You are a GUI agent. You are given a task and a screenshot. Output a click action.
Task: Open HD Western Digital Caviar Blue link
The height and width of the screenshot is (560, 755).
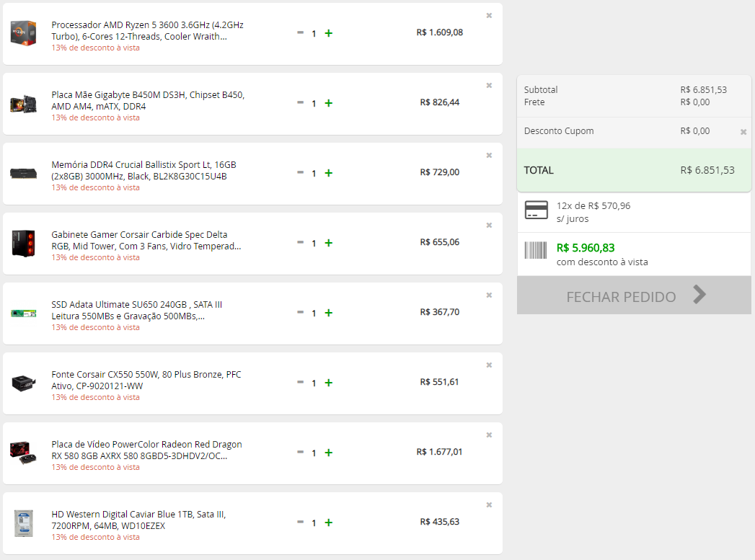138,520
